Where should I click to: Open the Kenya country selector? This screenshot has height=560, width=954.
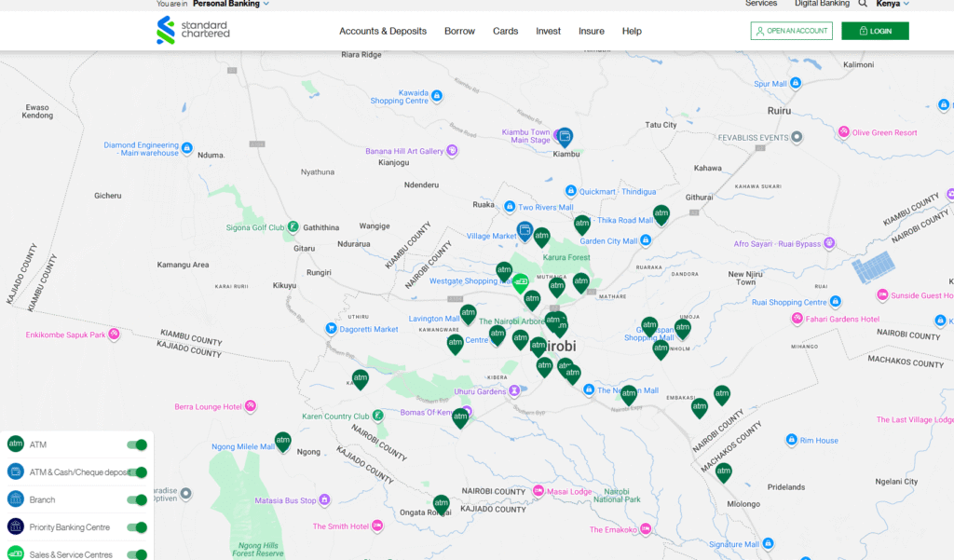[893, 4]
